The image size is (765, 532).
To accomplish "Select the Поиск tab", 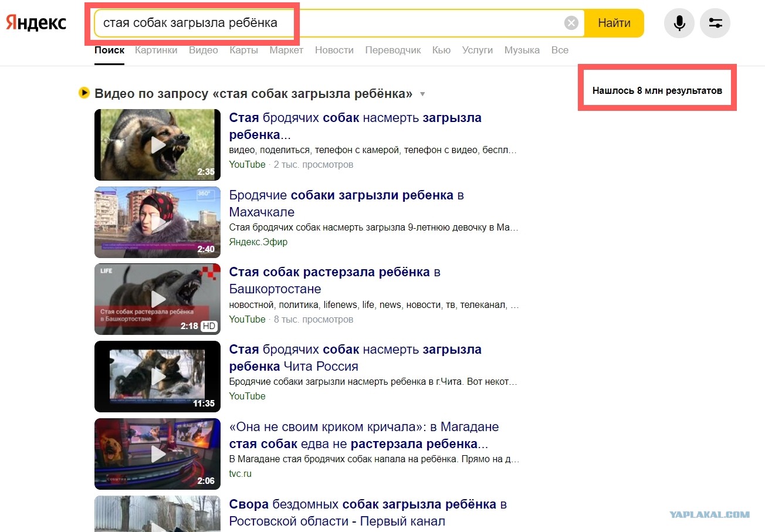I will (x=109, y=50).
